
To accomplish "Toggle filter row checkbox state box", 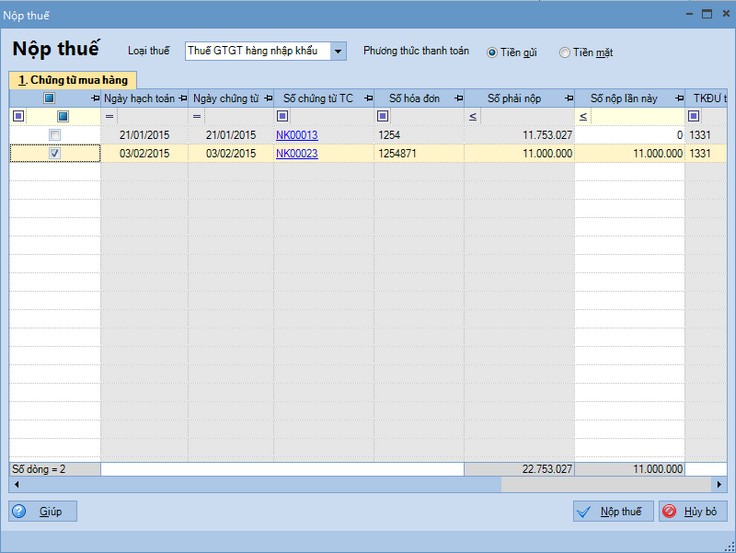I will [62, 116].
